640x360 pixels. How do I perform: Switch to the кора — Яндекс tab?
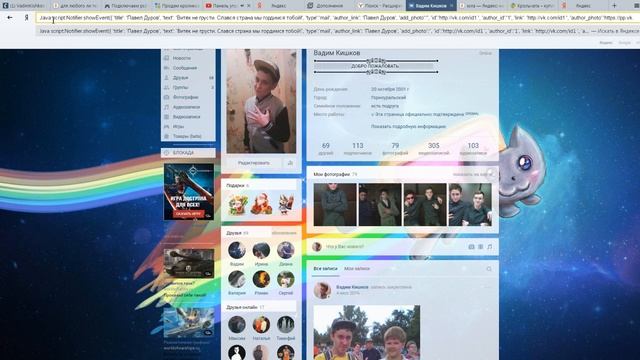(482, 6)
